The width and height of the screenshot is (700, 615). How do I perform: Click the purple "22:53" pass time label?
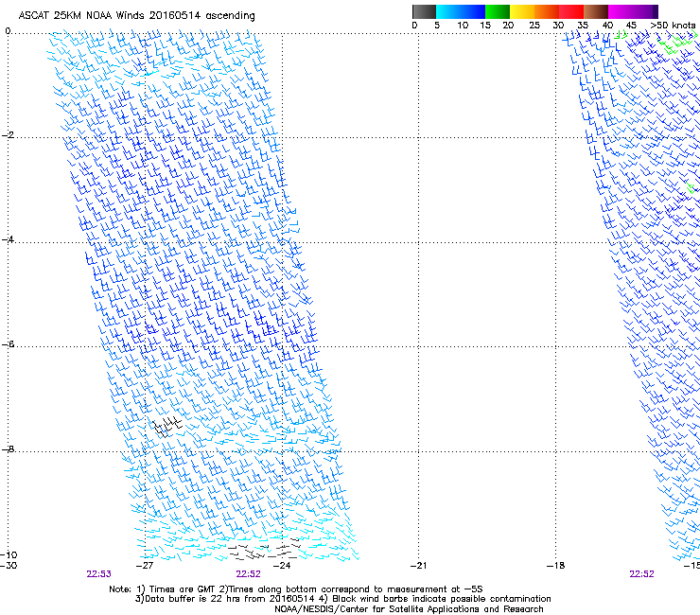(98, 574)
